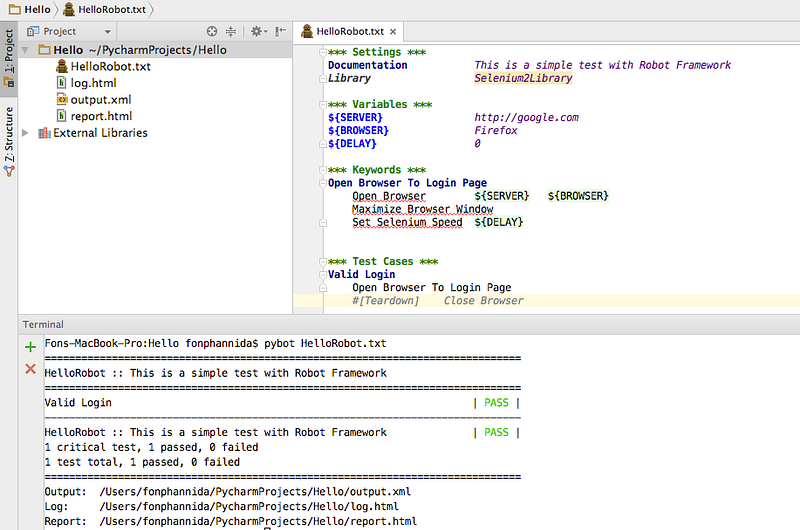Switch to the HelloRobot.txt editor tab
The image size is (800, 530).
coord(349,32)
